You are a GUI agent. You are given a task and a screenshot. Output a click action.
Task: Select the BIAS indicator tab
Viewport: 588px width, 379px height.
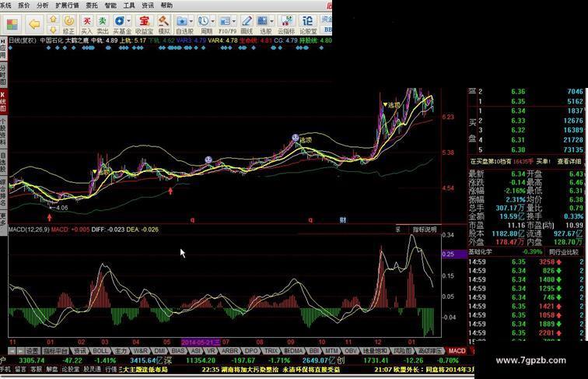click(x=178, y=351)
